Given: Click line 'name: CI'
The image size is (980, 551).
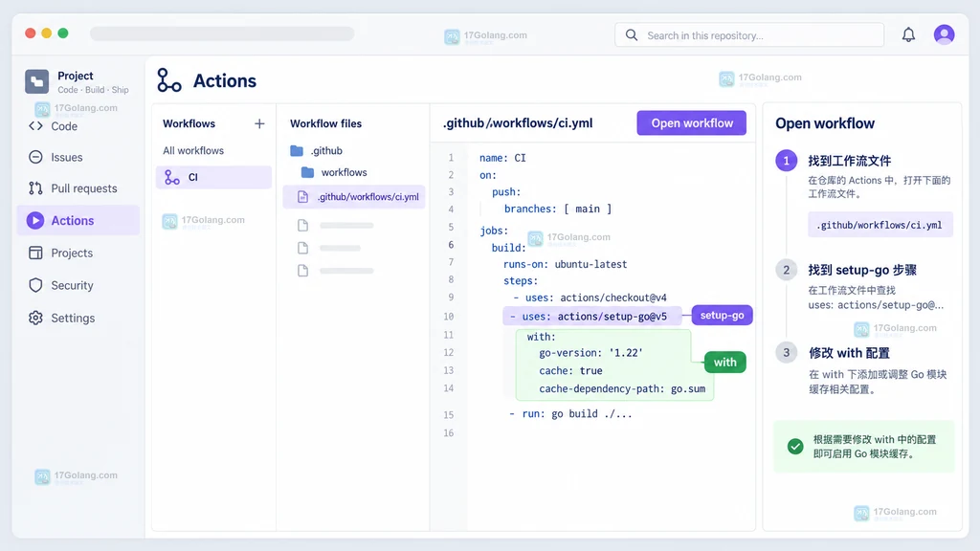Looking at the screenshot, I should pyautogui.click(x=502, y=158).
